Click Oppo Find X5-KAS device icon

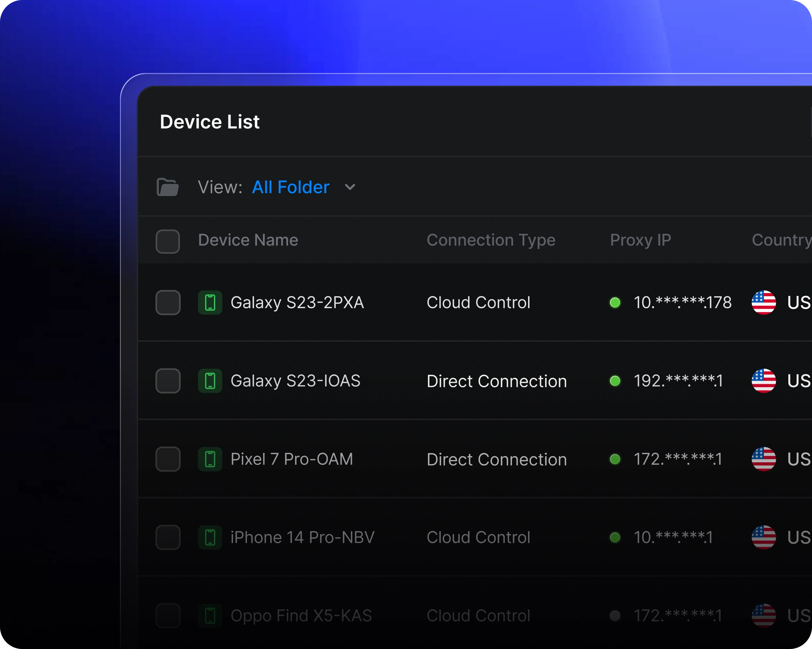click(x=210, y=616)
